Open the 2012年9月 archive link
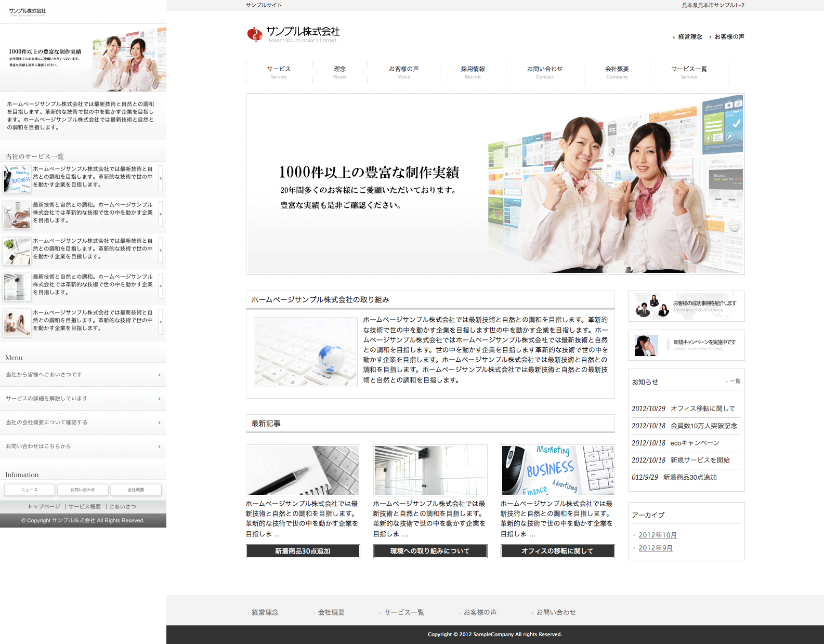 pyautogui.click(x=656, y=548)
